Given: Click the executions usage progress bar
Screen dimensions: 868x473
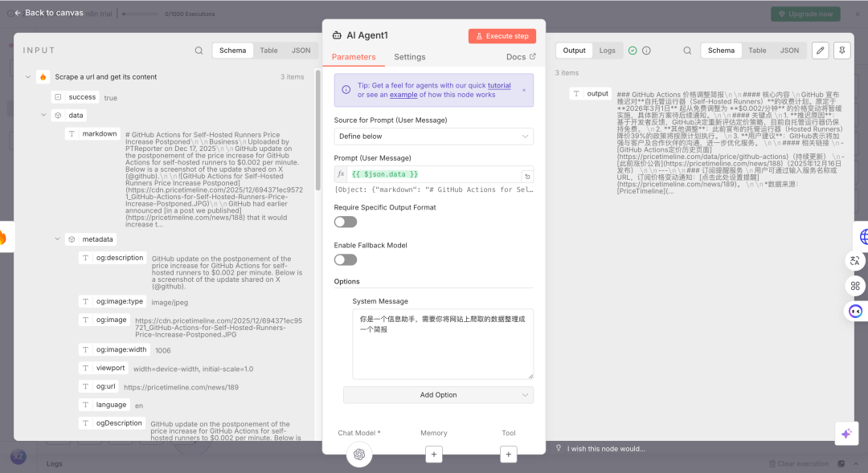Looking at the screenshot, I should coord(140,14).
